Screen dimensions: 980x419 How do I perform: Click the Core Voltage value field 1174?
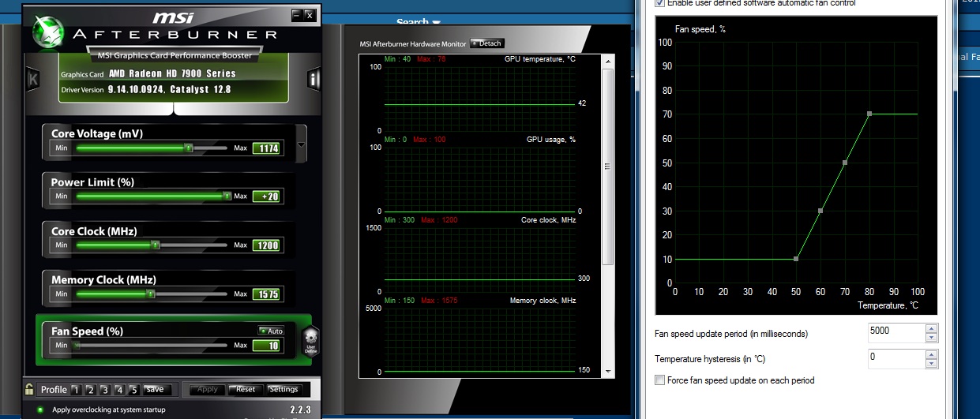point(267,148)
